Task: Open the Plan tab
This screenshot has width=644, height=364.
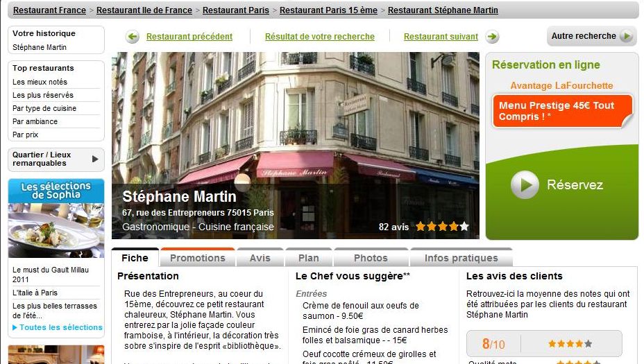Action: (308, 257)
